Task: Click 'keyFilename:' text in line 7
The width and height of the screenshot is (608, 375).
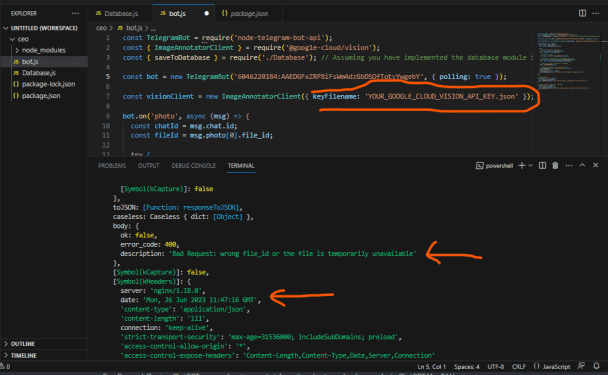Action: pos(335,97)
